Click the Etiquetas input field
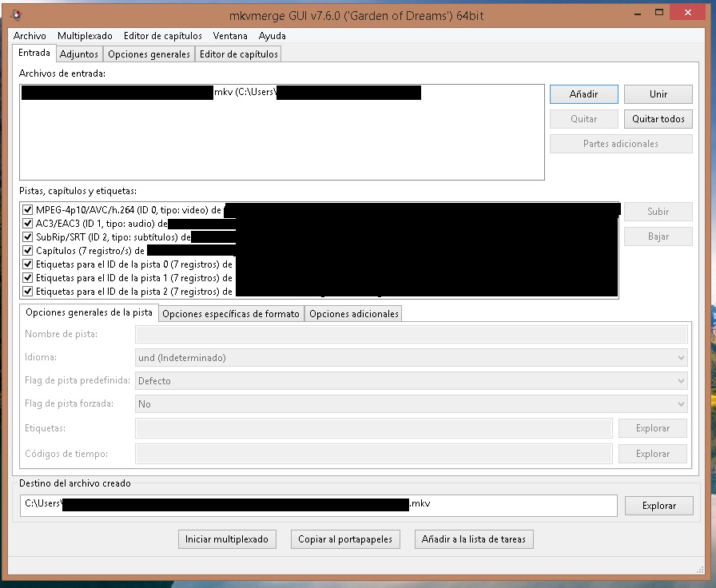Image resolution: width=716 pixels, height=588 pixels. pos(373,428)
